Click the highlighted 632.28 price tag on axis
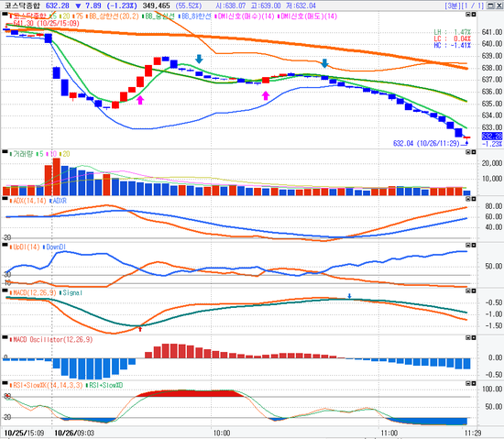 [492, 136]
